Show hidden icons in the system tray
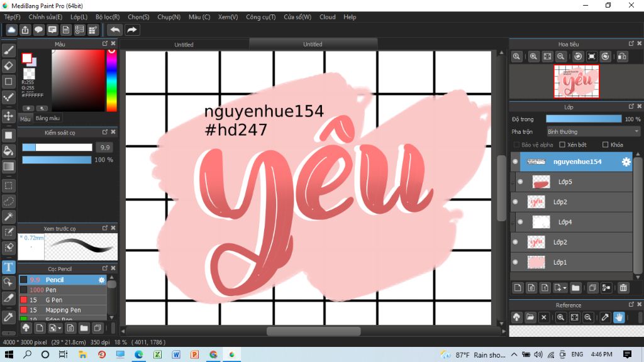The width and height of the screenshot is (644, 362). [x=514, y=354]
